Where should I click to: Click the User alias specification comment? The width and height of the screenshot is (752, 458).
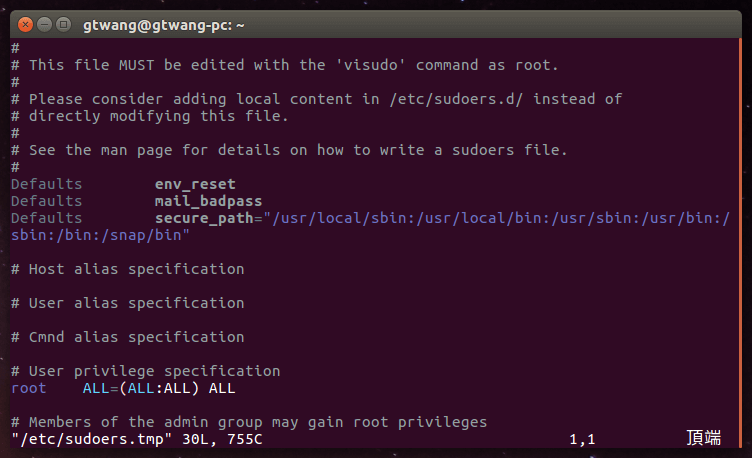tap(127, 303)
